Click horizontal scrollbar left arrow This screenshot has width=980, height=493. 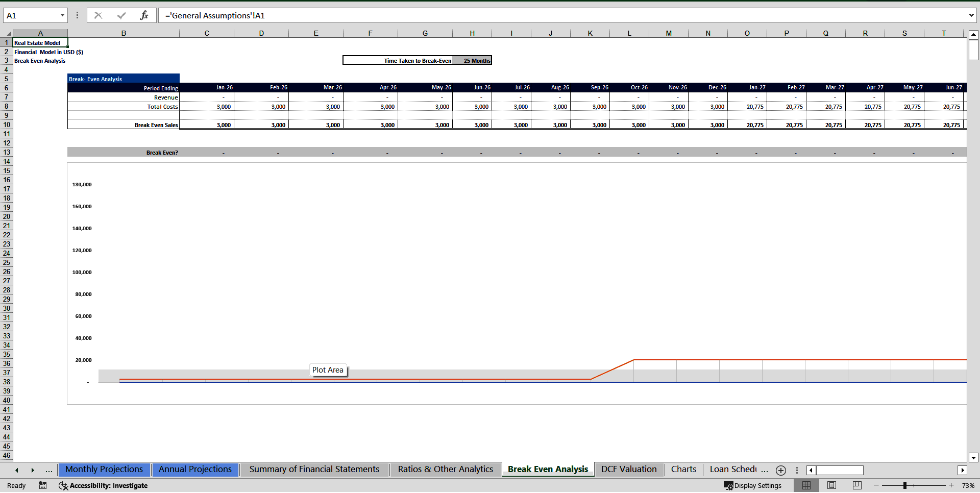(x=811, y=470)
